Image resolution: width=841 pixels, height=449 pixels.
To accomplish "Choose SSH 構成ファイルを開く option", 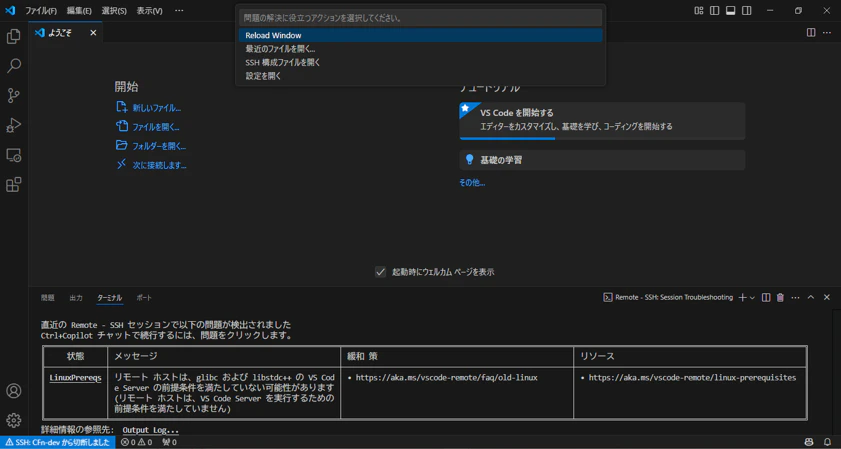I will pos(420,62).
